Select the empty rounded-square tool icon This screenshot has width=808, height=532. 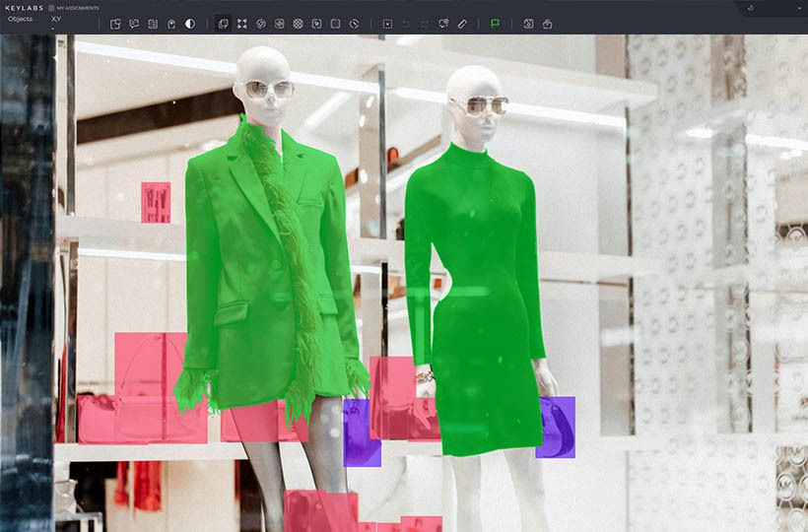pyautogui.click(x=335, y=24)
